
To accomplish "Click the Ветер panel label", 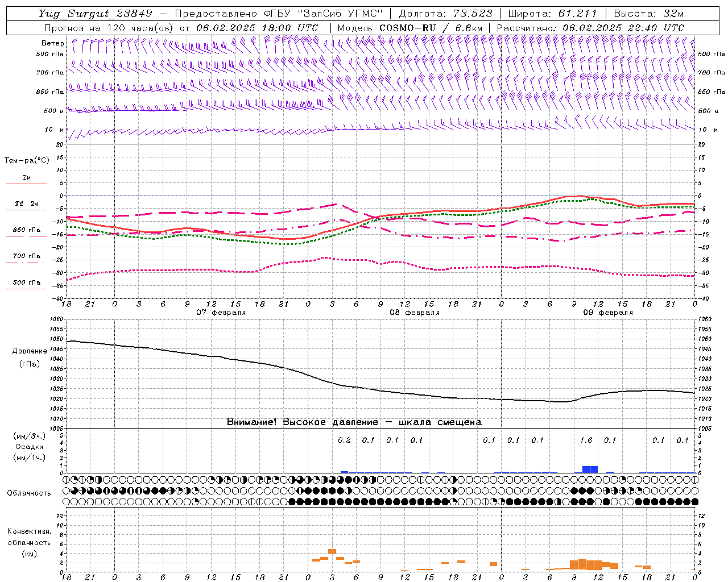I will [52, 43].
